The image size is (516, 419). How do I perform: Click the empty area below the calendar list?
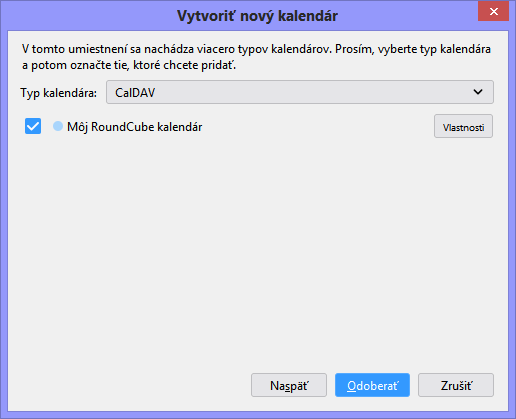click(257, 253)
